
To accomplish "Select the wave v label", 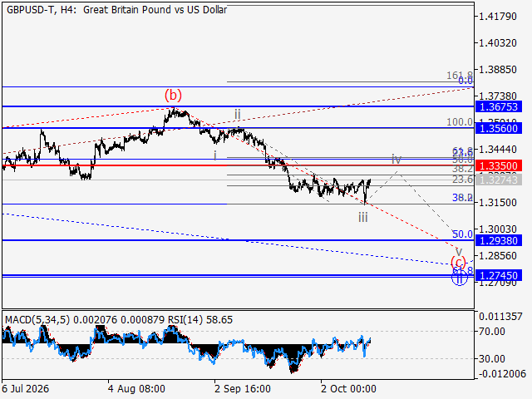I will (x=459, y=252).
